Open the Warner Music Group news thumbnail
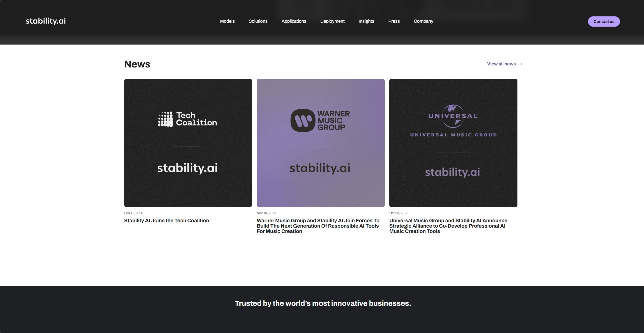This screenshot has width=644, height=333. [x=321, y=143]
